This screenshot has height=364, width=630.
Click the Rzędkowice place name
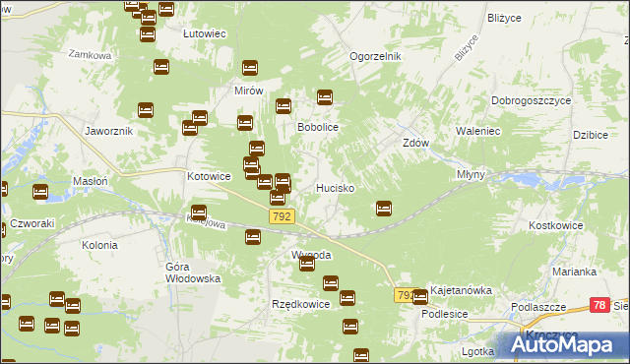tap(301, 304)
